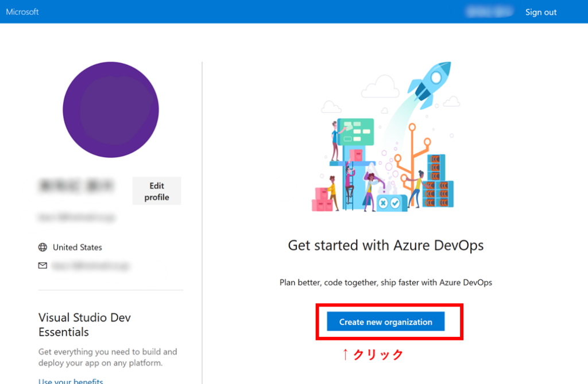The width and height of the screenshot is (588, 384).
Task: Open the Use your benefits link
Action: point(71,381)
